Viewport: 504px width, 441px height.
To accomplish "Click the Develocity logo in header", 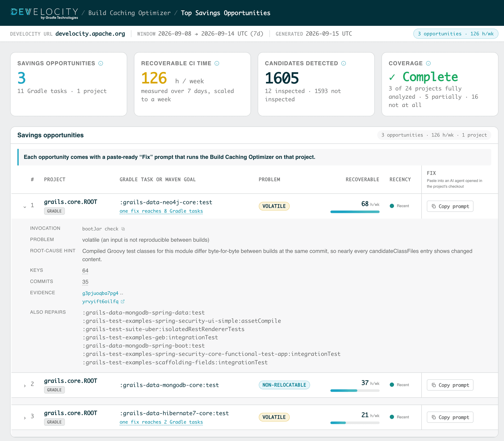I will (x=44, y=13).
